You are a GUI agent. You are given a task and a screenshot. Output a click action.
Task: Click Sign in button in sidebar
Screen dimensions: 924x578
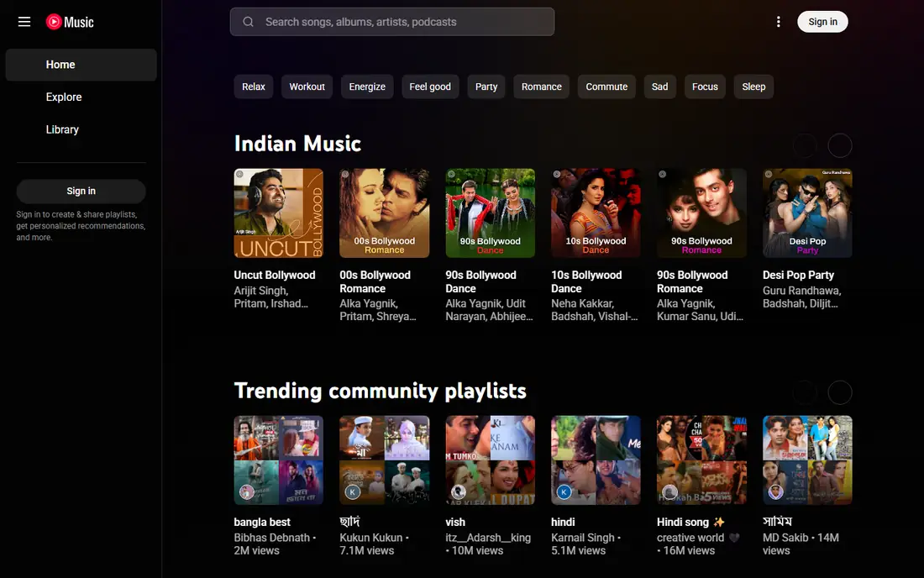81,191
